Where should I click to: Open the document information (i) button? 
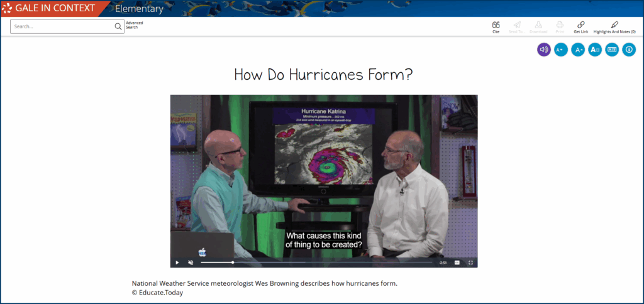629,50
